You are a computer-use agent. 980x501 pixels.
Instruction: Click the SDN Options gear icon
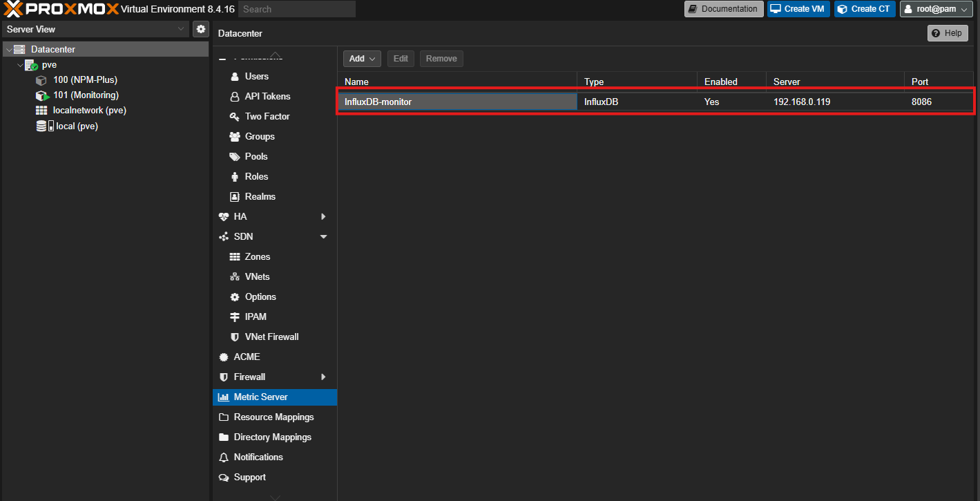point(235,297)
